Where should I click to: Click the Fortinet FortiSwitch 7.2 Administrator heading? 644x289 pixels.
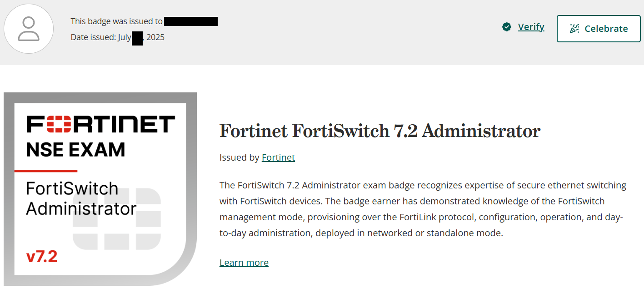379,131
